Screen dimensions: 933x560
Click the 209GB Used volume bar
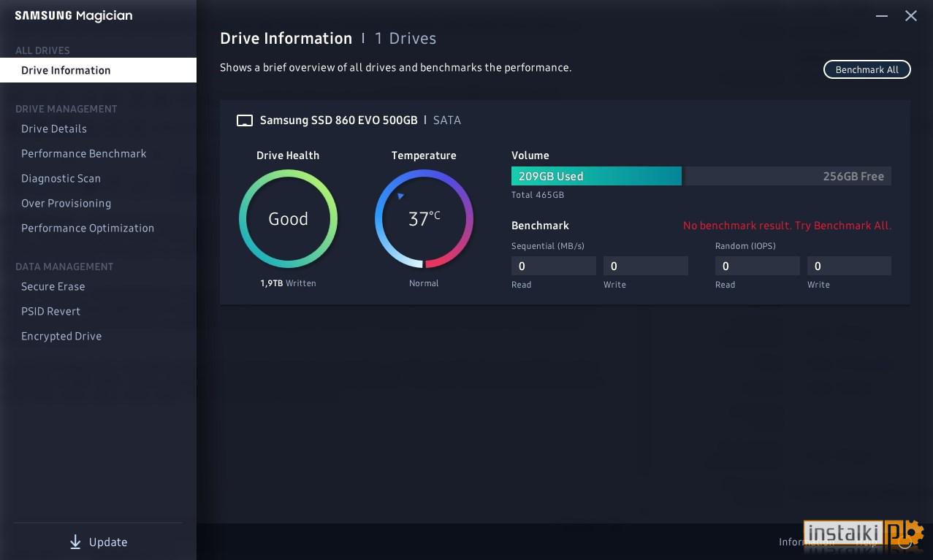coord(596,176)
